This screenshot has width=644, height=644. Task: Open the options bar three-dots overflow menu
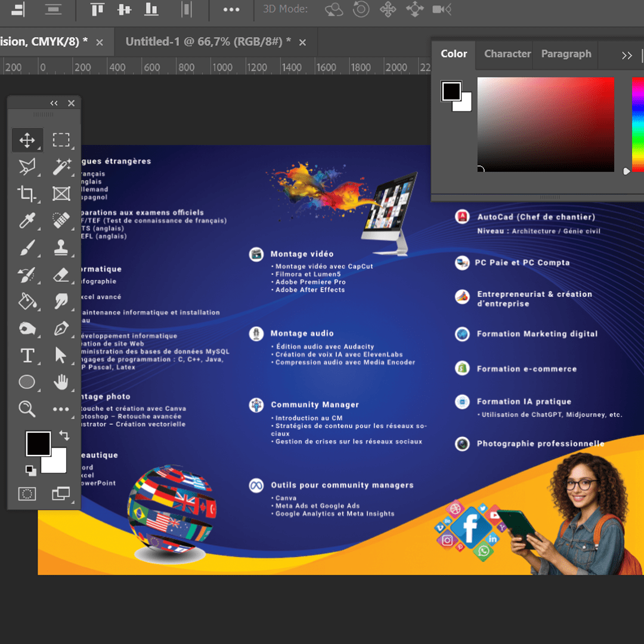(x=231, y=10)
